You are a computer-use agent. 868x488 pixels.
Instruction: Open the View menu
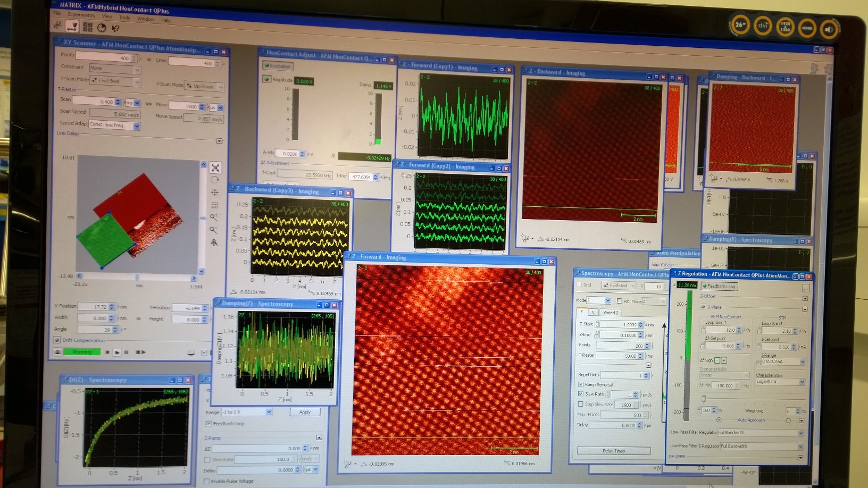(x=107, y=16)
